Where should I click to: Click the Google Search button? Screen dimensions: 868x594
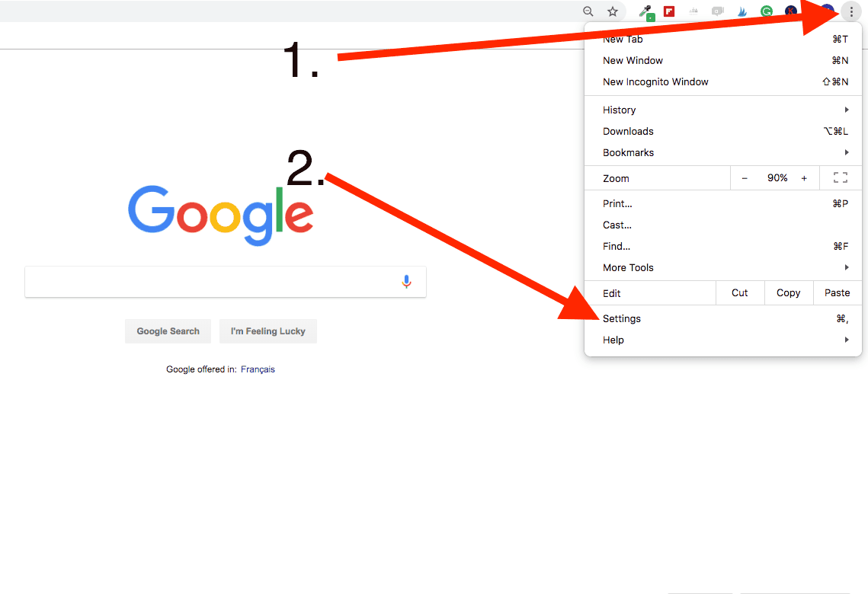click(x=168, y=331)
